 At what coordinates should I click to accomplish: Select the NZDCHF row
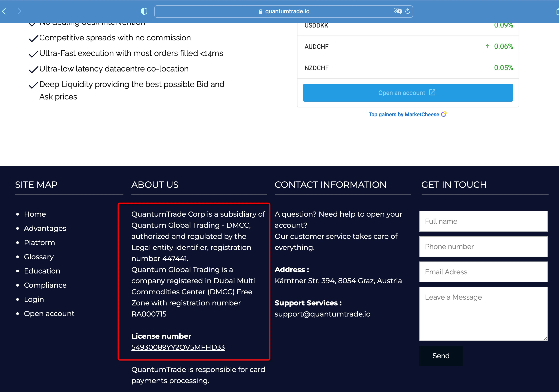click(x=408, y=68)
